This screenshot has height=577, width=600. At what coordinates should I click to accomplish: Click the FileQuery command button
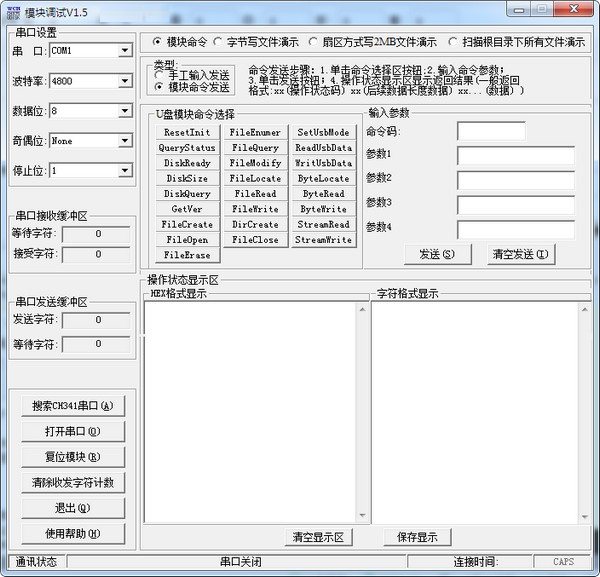point(256,148)
